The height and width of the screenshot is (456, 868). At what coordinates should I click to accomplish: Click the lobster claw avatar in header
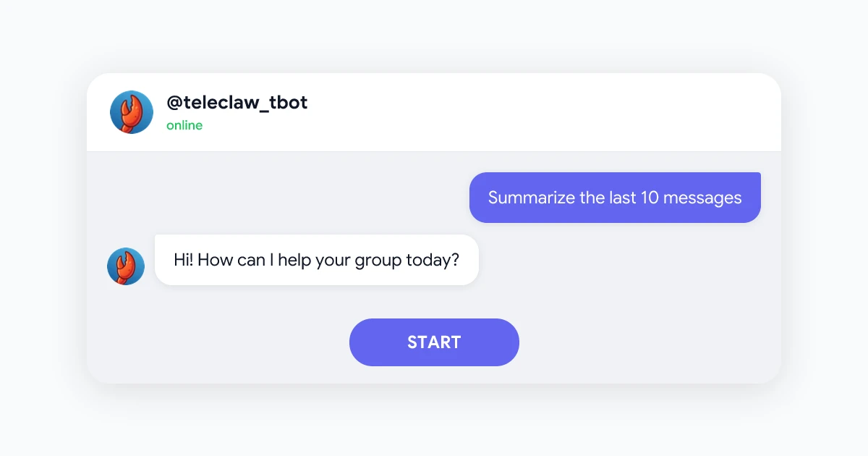click(132, 112)
